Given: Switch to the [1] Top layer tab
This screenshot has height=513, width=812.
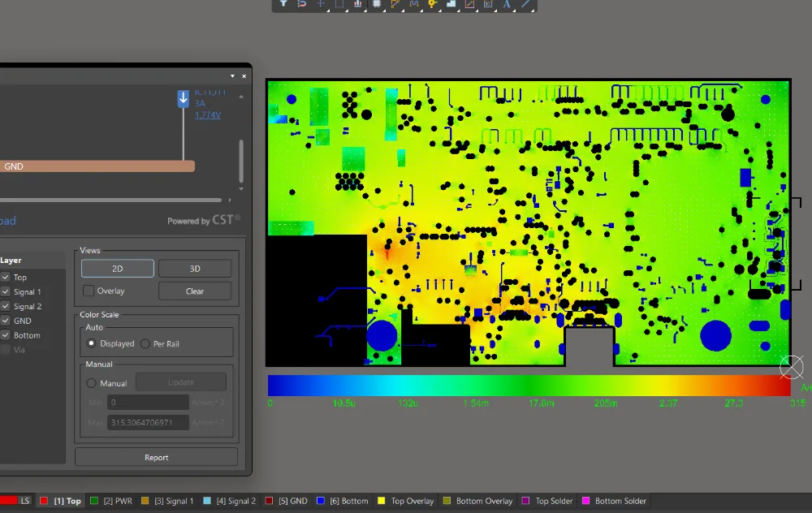Looking at the screenshot, I should (x=61, y=501).
